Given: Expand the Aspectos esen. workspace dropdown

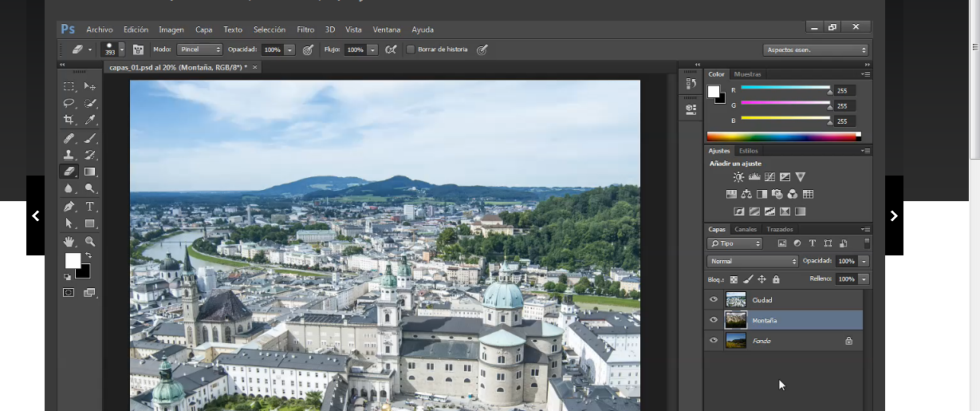Looking at the screenshot, I should tap(815, 49).
